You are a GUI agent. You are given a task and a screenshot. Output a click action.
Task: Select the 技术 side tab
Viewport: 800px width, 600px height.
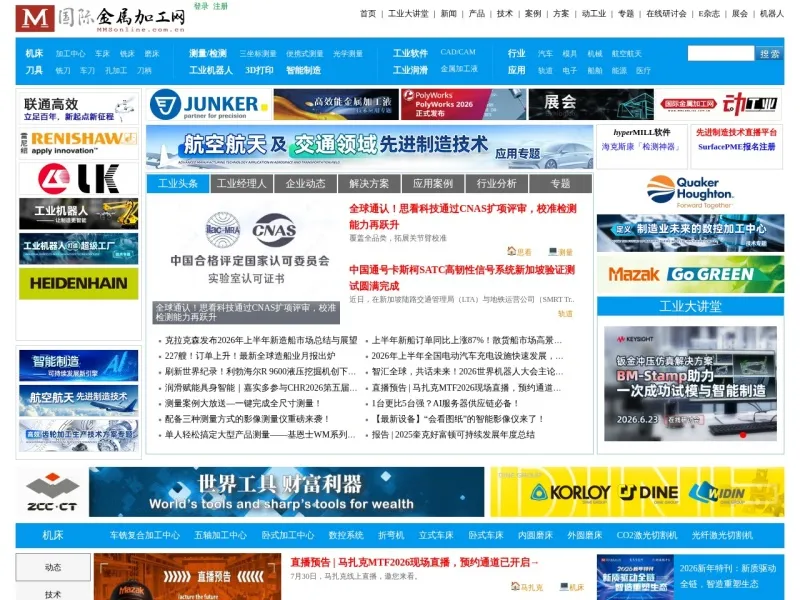pyautogui.click(x=53, y=594)
